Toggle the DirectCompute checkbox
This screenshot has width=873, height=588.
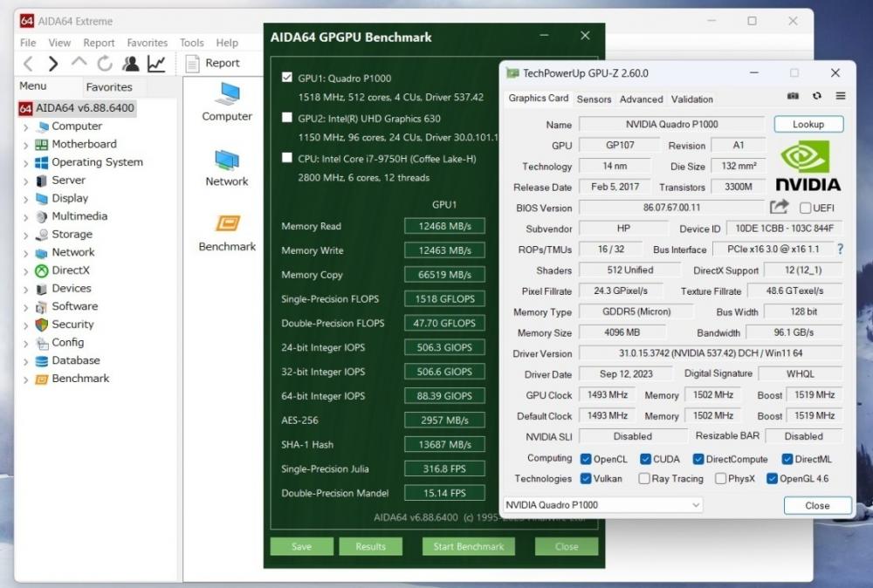[698, 459]
